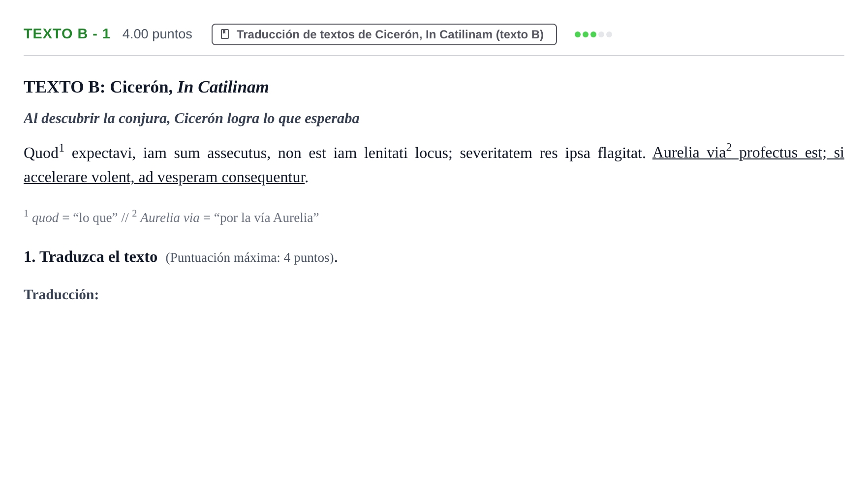The height and width of the screenshot is (500, 868).
Task: Click the underlined phrase accelerare volent, ad vesperam consequentur
Action: [164, 177]
